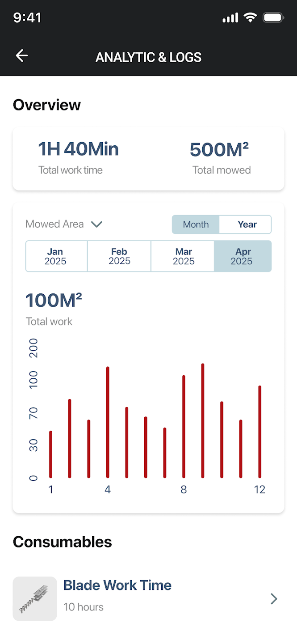Select the Jan 2025 tab
Image resolution: width=297 pixels, height=644 pixels.
point(56,256)
